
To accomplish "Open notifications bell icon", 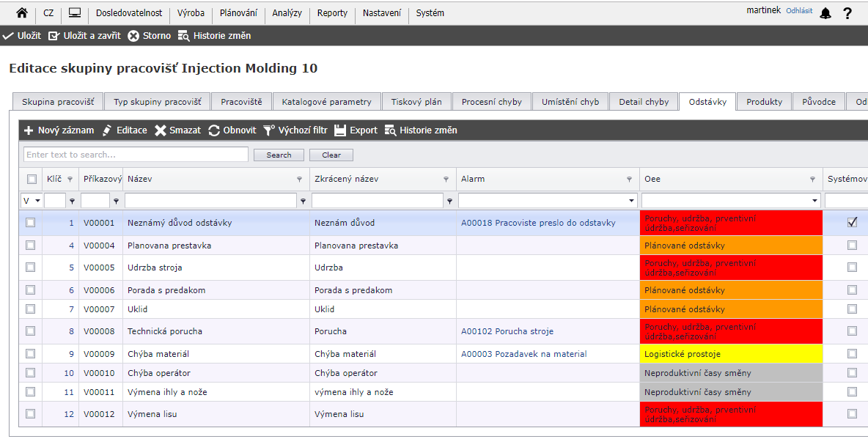I will (825, 13).
